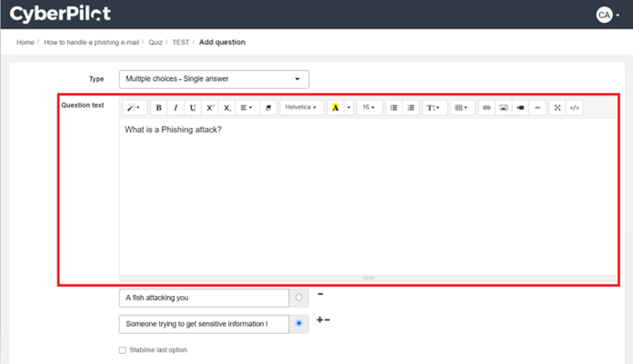Remove the 'Someone trying to get' option
The image size is (633, 364).
pos(327,320)
